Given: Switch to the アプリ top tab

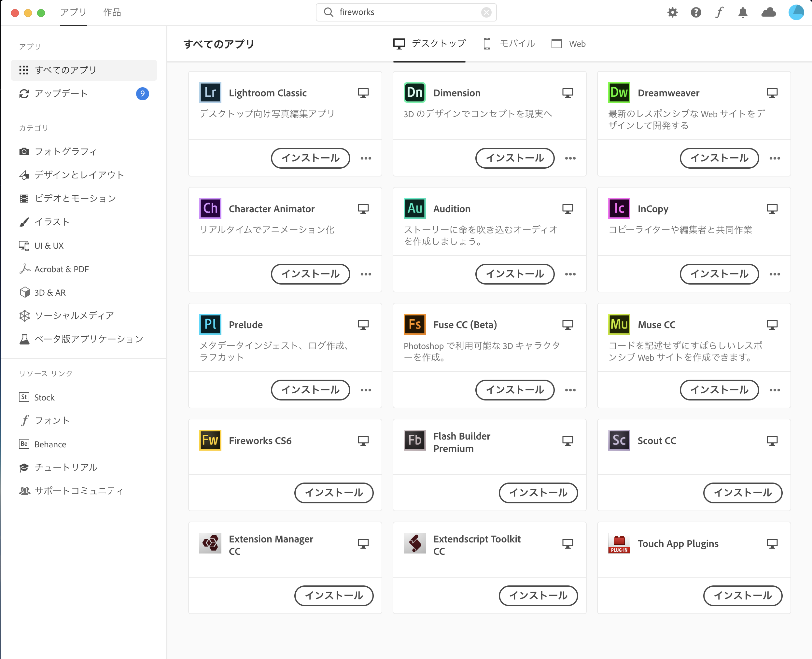Looking at the screenshot, I should click(x=73, y=12).
